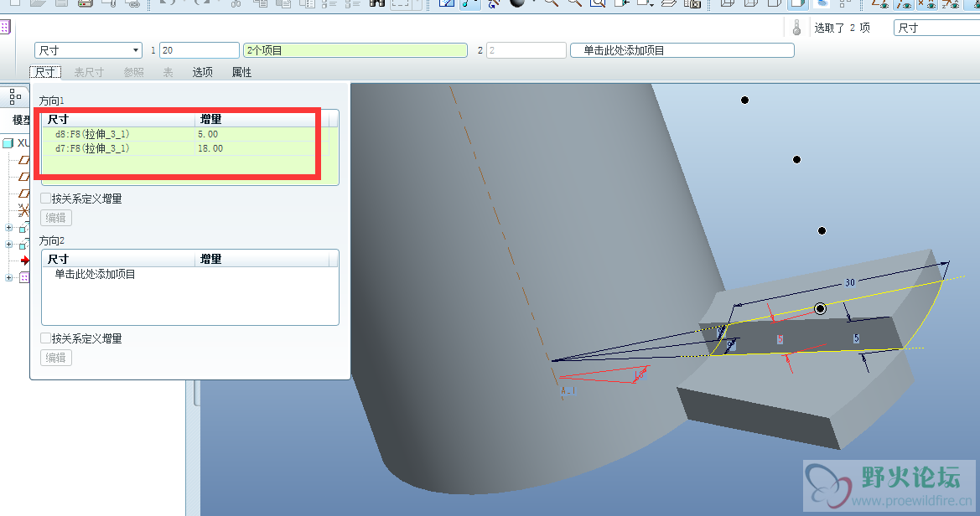This screenshot has width=980, height=516.
Task: Click the topmost black pattern dot
Action: click(744, 100)
